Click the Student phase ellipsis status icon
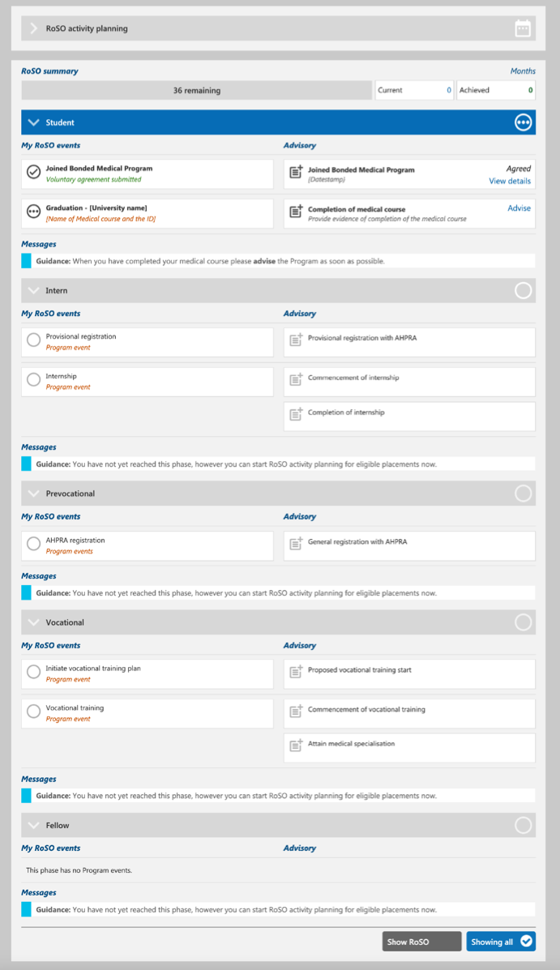 point(524,122)
